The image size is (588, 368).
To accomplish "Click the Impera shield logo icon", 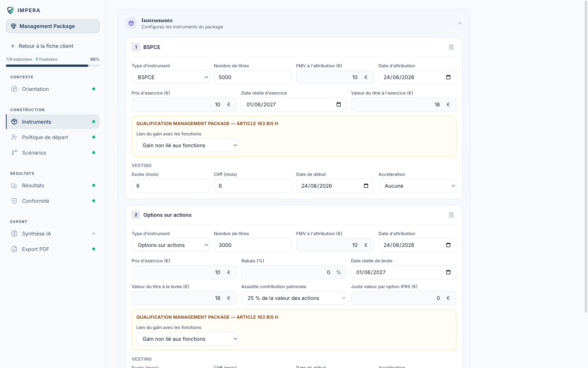I will 10,10.
